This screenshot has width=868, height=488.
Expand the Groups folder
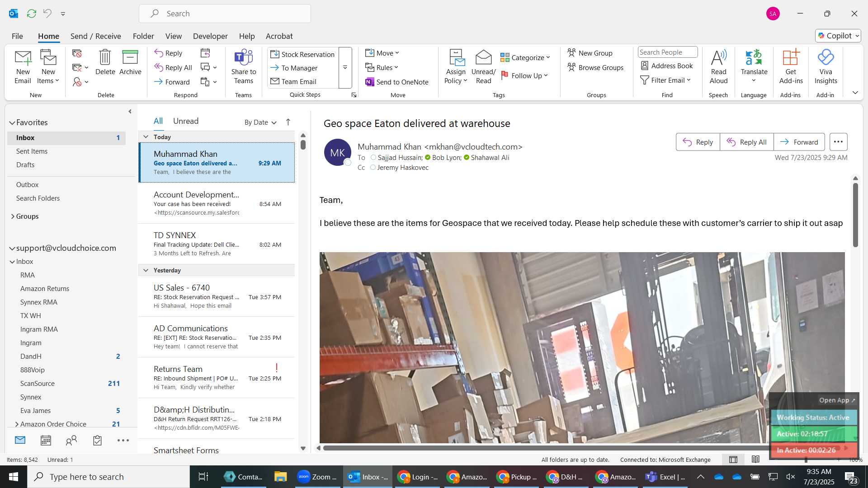13,216
